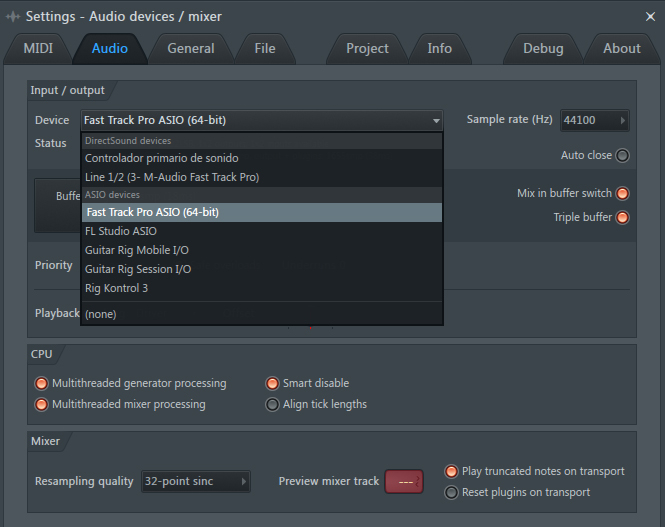This screenshot has width=665, height=527.
Task: Open the Project tab
Action: coord(367,48)
